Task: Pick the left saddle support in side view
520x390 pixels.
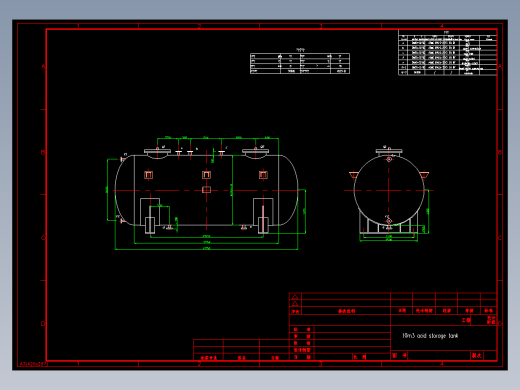Action: pyautogui.click(x=150, y=216)
